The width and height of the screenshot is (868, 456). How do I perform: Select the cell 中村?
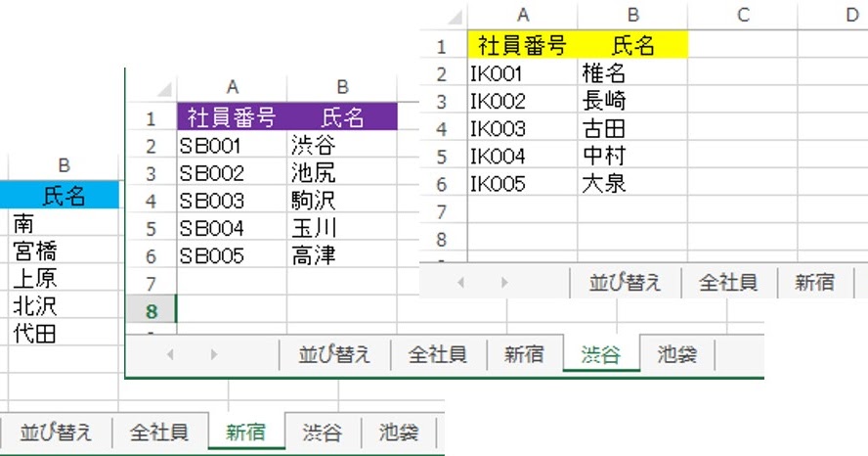(x=632, y=157)
